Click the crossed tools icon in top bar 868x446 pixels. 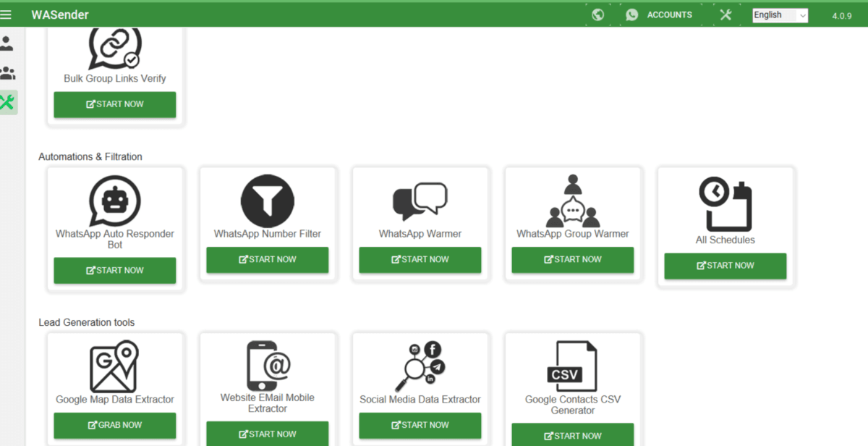click(x=725, y=14)
